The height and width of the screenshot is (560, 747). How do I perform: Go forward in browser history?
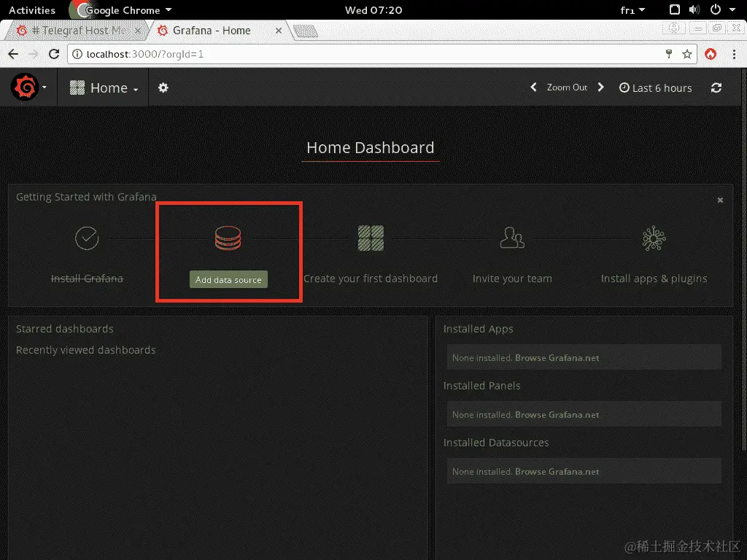point(34,54)
